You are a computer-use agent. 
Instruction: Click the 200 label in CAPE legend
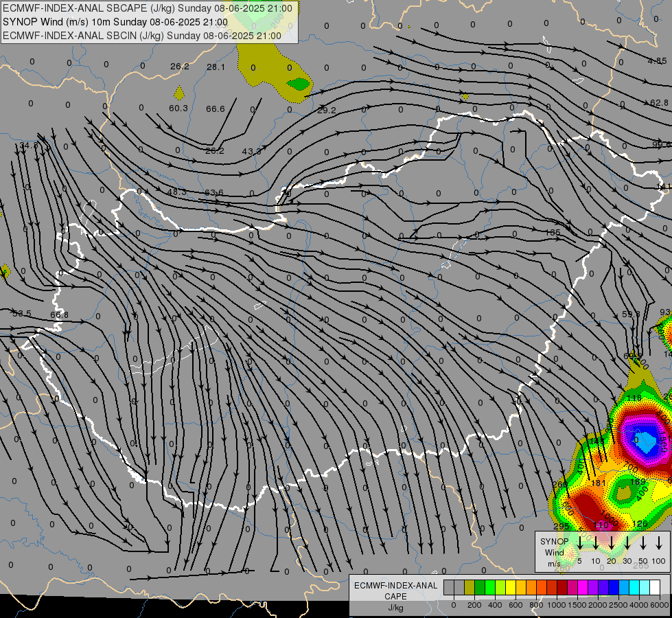[x=474, y=605]
